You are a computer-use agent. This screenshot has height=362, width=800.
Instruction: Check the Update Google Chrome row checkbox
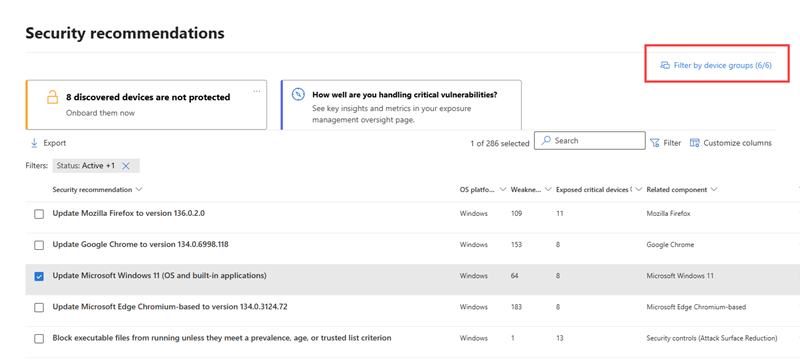[39, 245]
